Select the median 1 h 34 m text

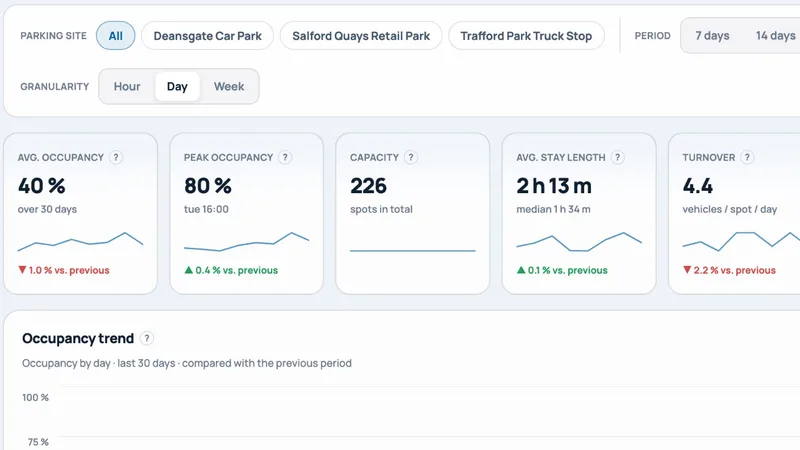[554, 209]
